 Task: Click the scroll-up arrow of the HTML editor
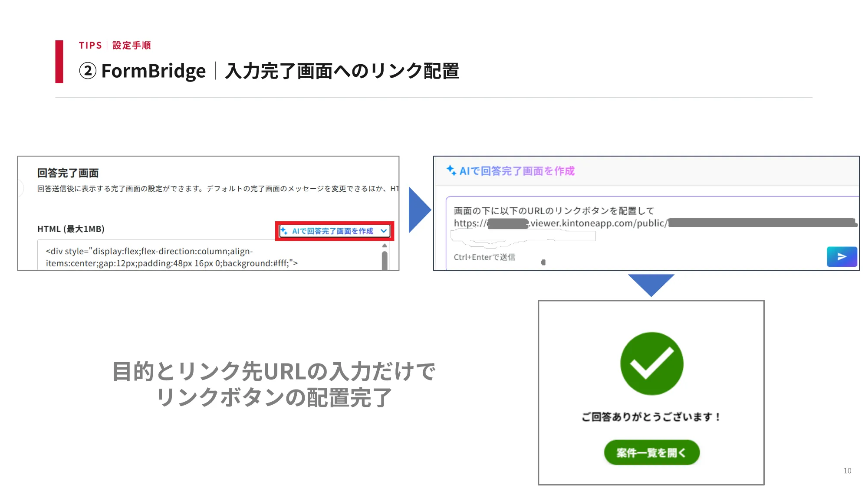385,246
